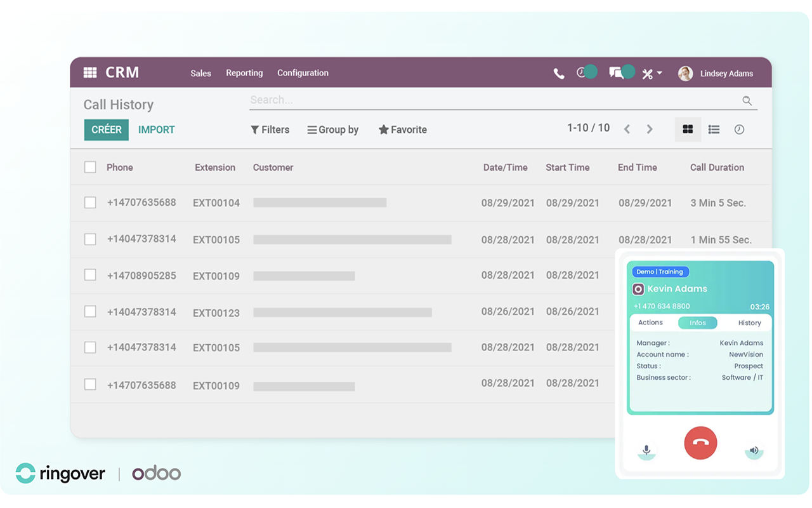Open the Reporting menu
The image size is (812, 508).
click(244, 73)
